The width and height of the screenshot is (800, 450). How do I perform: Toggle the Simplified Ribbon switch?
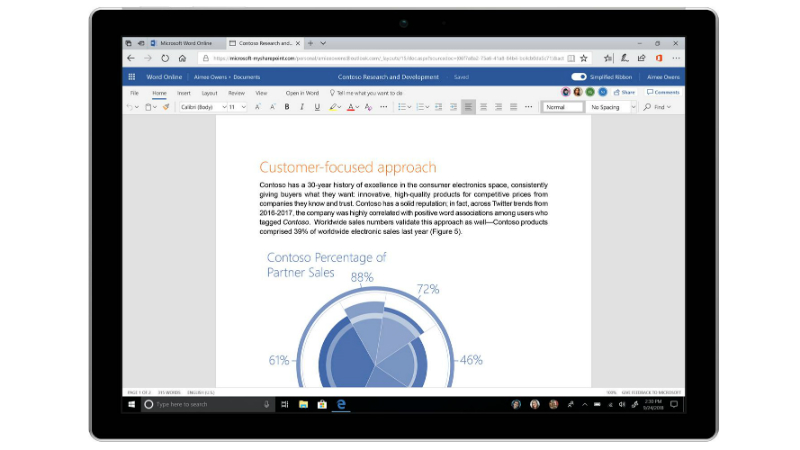tap(579, 77)
